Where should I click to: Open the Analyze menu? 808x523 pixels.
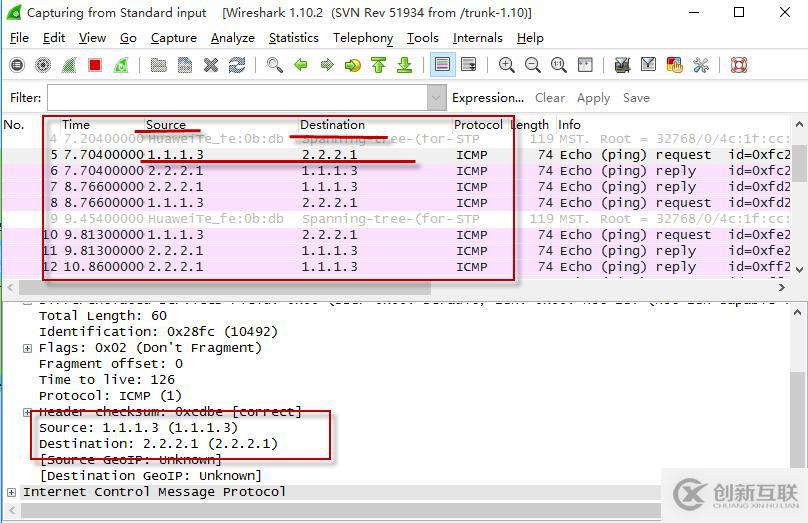click(x=232, y=38)
